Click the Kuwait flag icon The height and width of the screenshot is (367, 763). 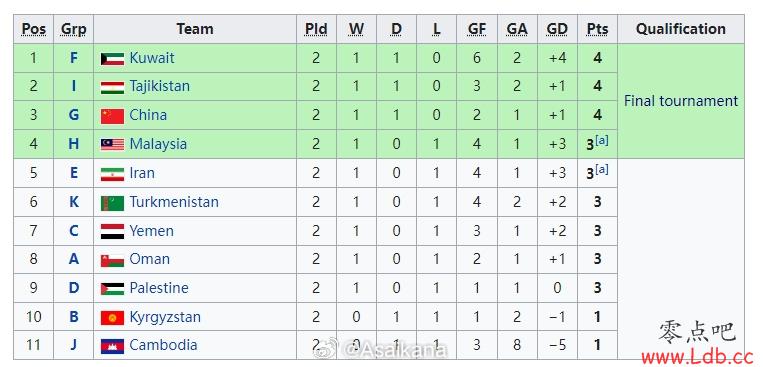(x=112, y=59)
